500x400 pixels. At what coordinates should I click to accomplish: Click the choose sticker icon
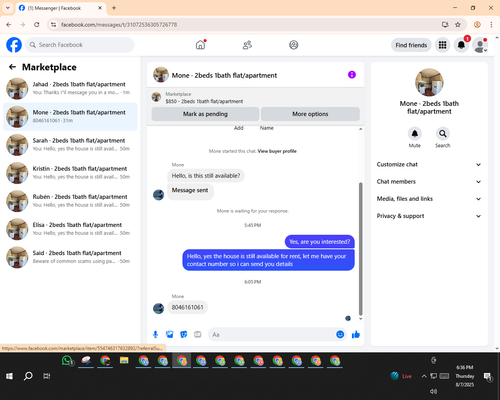pos(184,334)
